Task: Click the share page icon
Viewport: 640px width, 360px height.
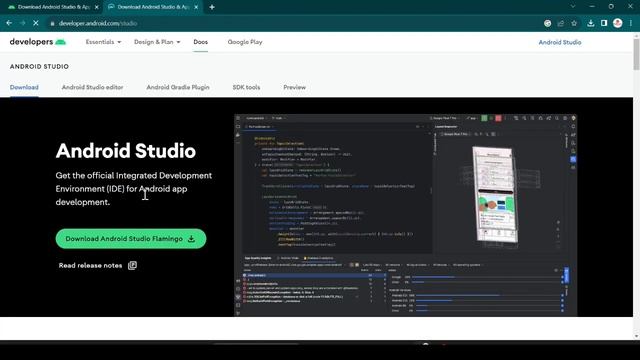Action: pyautogui.click(x=561, y=23)
